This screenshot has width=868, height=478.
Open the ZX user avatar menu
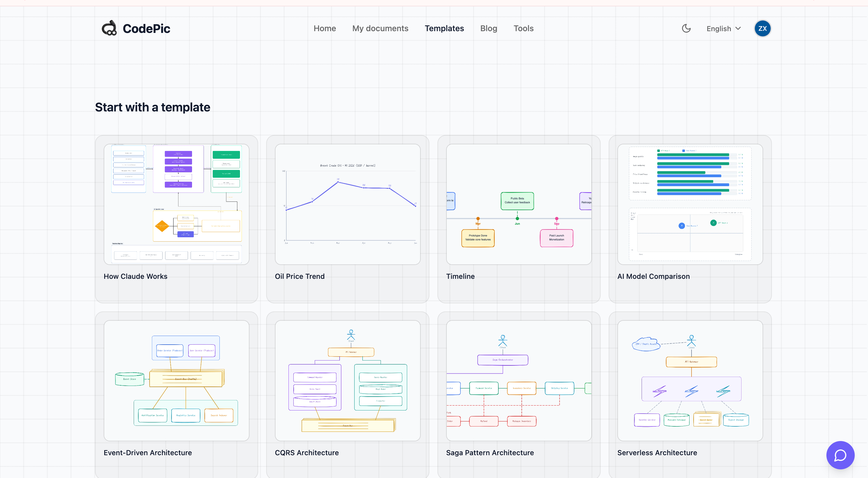tap(762, 28)
